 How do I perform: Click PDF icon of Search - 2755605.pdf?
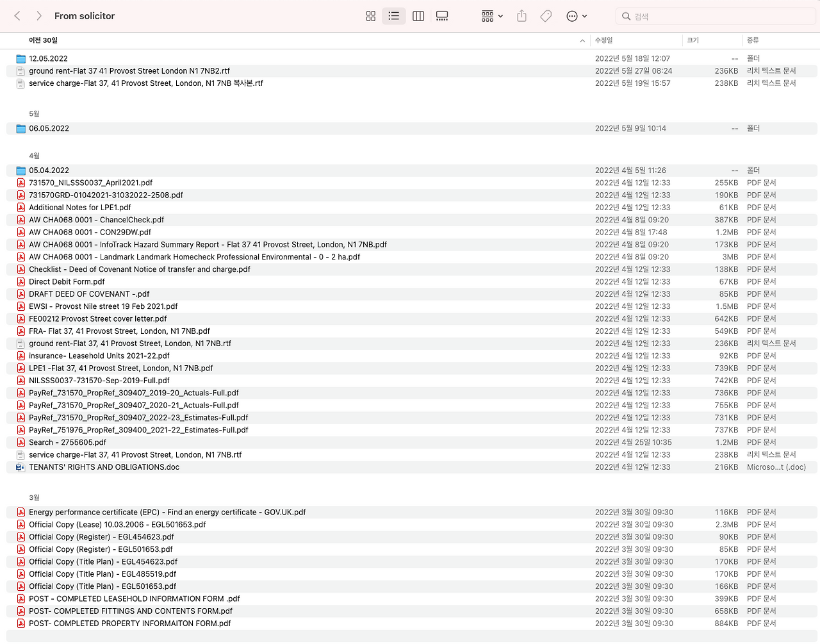click(x=21, y=442)
